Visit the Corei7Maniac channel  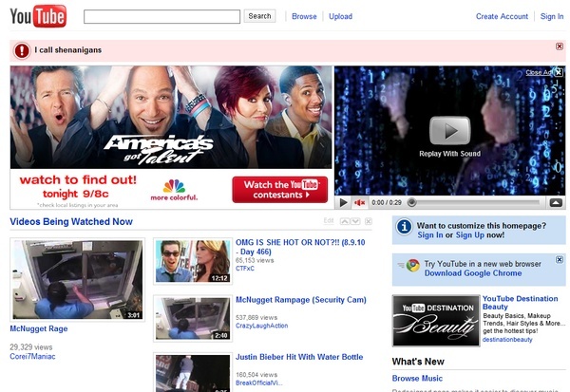32,356
